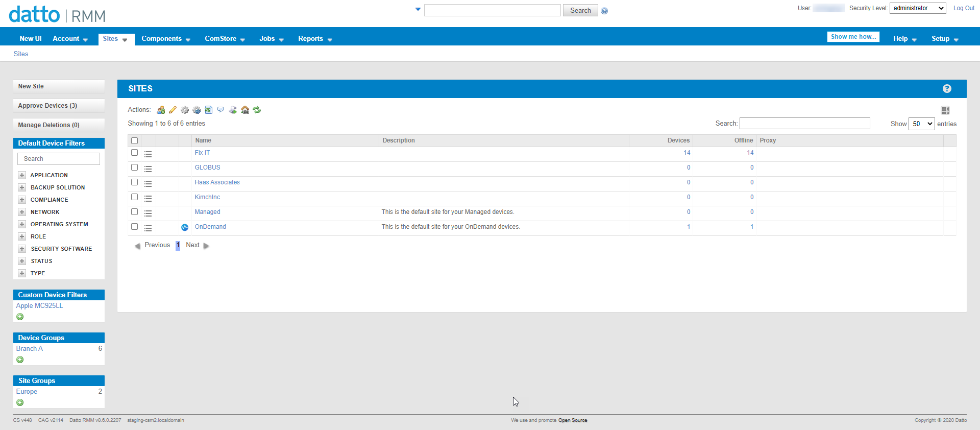Check the Haas Associates site checkbox

pyautogui.click(x=135, y=182)
